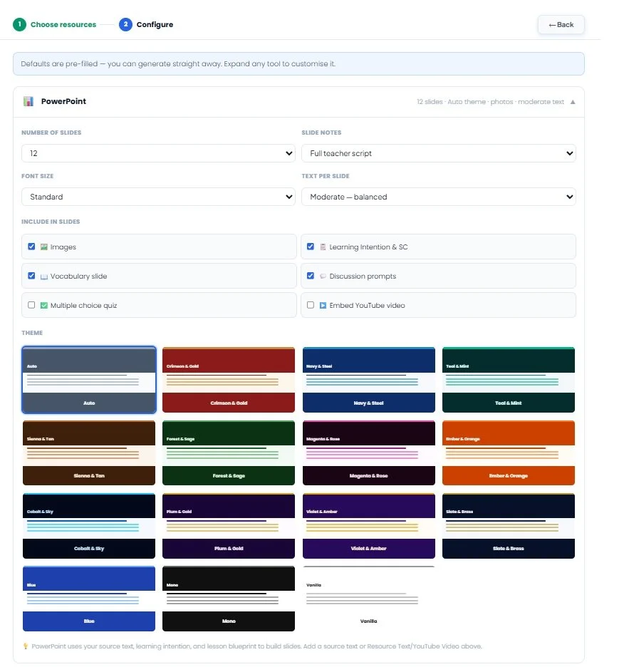
Task: Enable the Embed YouTube video checkbox
Action: [311, 305]
